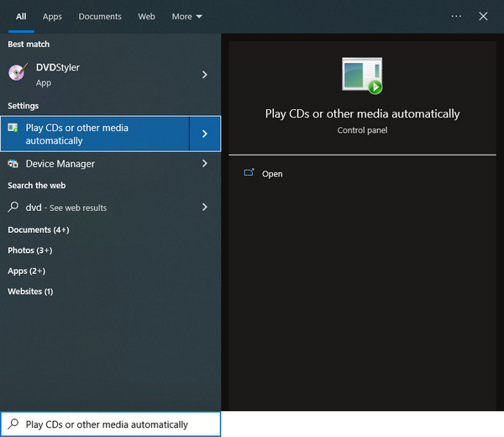Switch to the Documents tab

100,17
